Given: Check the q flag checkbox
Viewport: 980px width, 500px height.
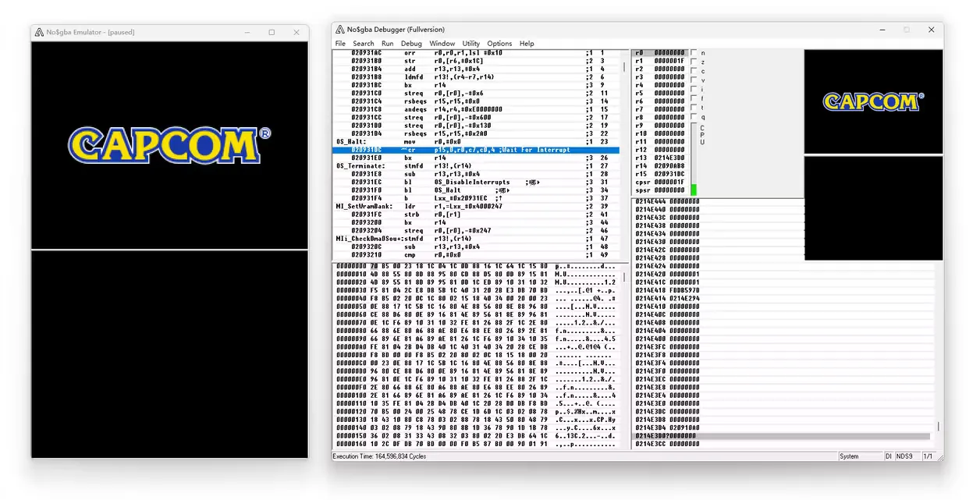Looking at the screenshot, I should click(694, 117).
